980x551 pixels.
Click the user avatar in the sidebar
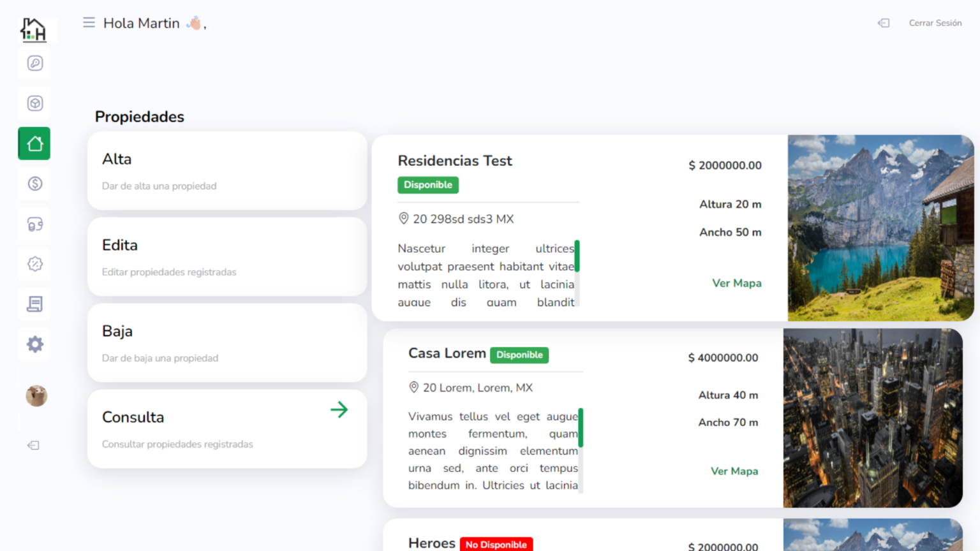(x=36, y=396)
